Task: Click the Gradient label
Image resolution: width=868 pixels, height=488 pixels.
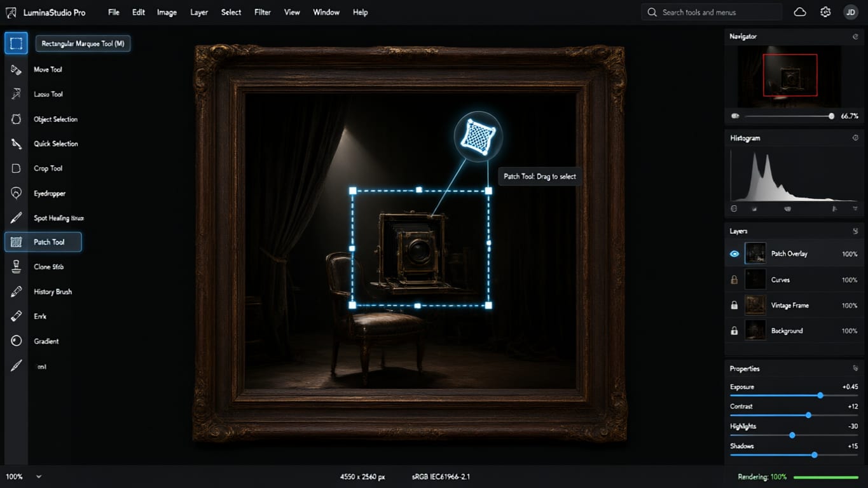Action: pos(46,341)
